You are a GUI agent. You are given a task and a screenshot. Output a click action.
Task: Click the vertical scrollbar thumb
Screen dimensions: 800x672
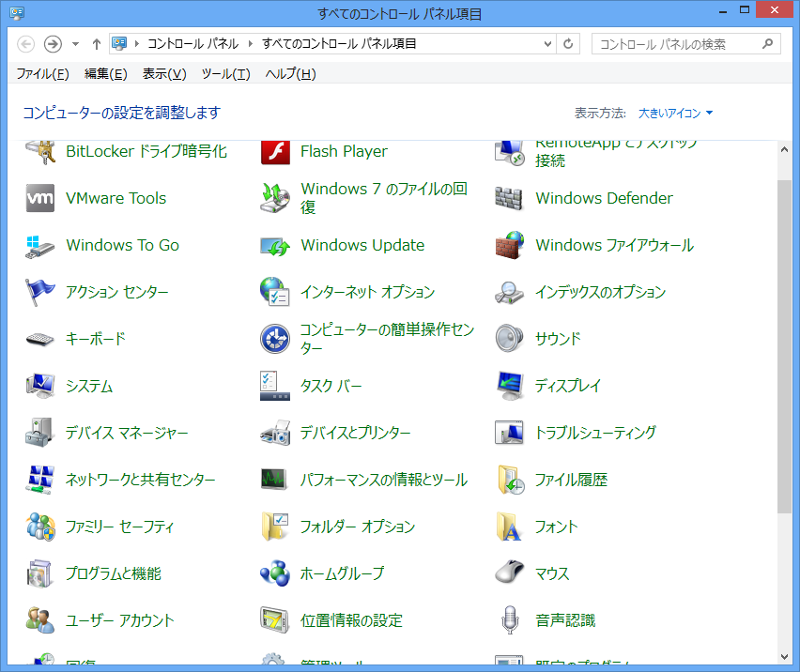click(785, 346)
